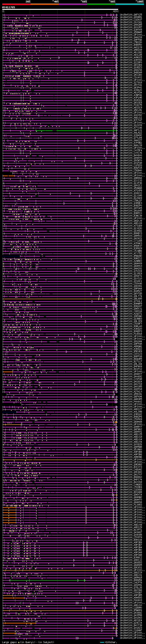Click the green alignment bar in the UniRef100_Q6FSJ1 row
This screenshot has height=644, width=146.
[76, 130]
